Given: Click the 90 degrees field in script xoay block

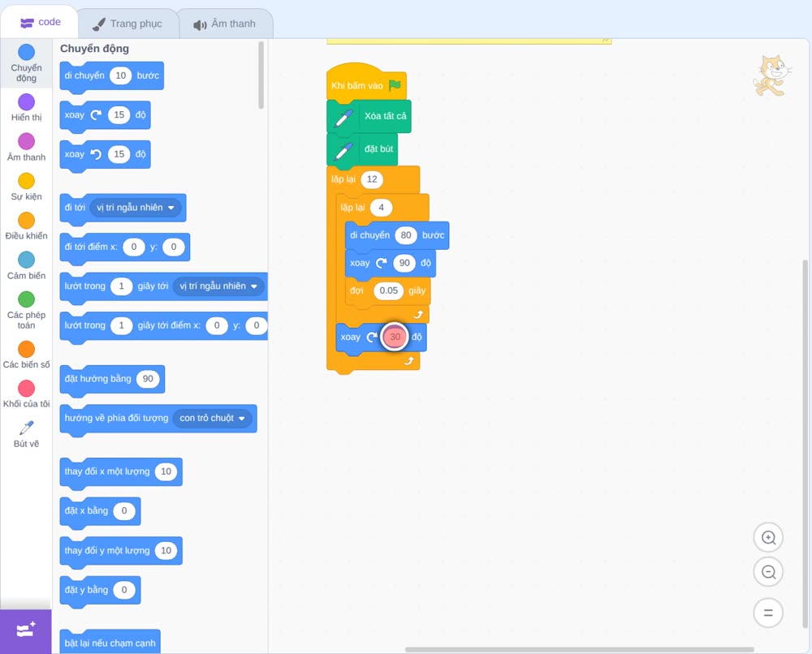Looking at the screenshot, I should [x=404, y=263].
